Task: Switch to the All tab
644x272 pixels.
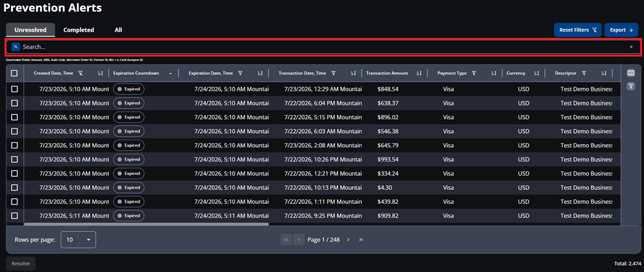Action: pyautogui.click(x=118, y=30)
